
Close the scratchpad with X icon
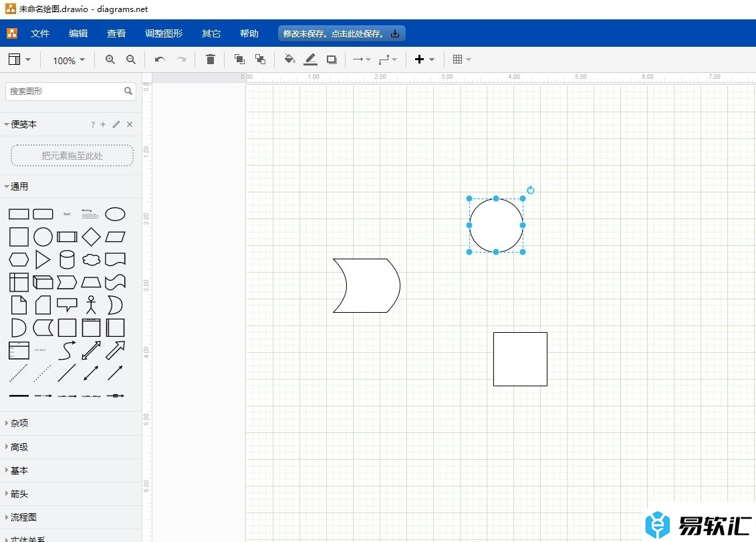[130, 124]
